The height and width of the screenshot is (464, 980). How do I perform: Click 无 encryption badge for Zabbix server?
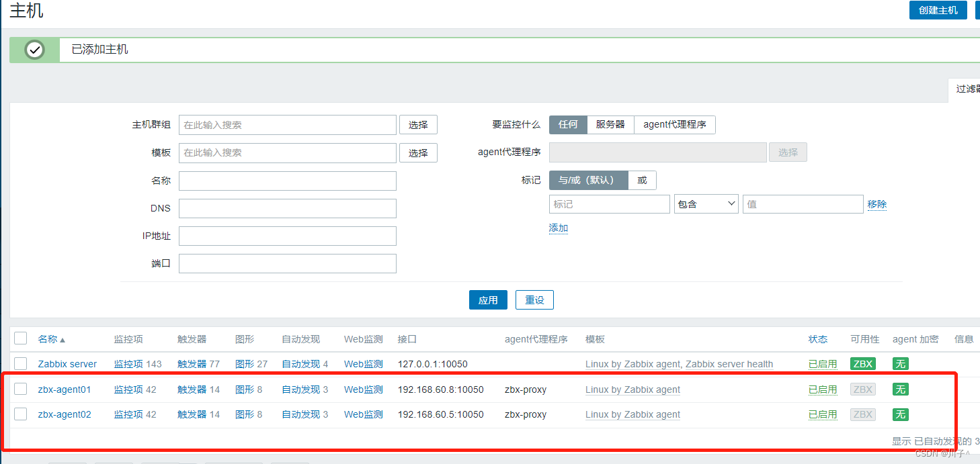(901, 364)
